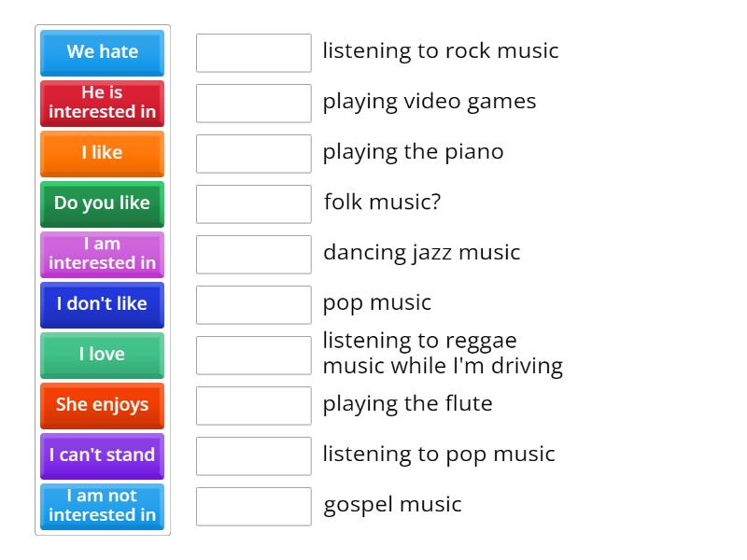
Task: Click the drop box for 'dancing jazz music'
Action: coord(253,255)
